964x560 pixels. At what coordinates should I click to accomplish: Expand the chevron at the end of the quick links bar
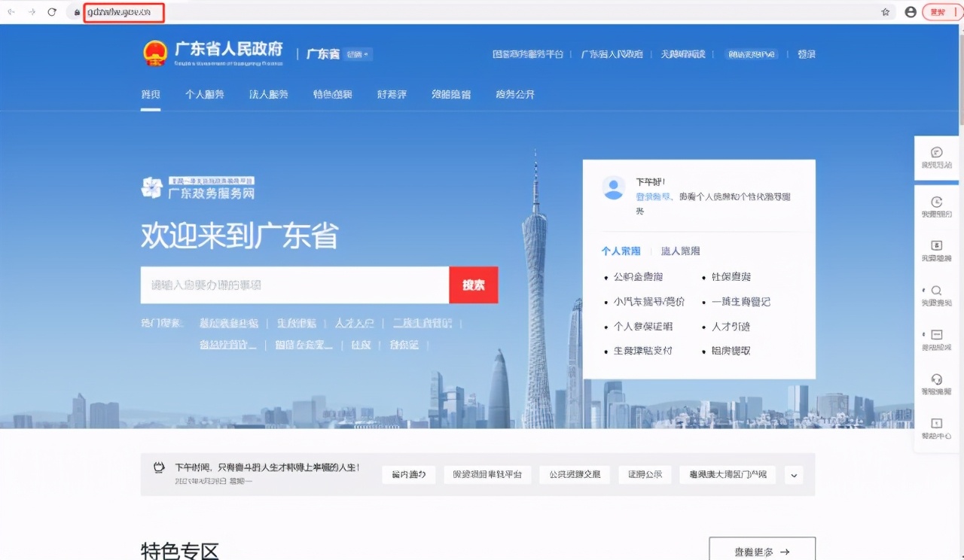coord(794,475)
